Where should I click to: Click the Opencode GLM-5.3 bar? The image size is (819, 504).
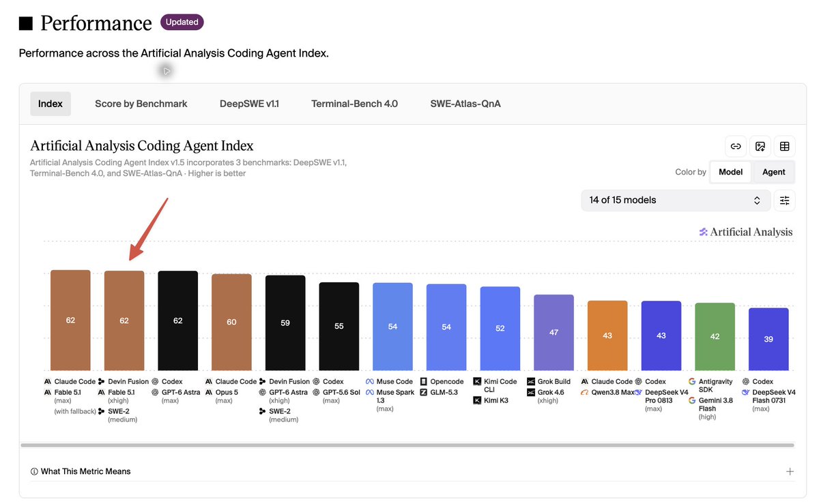click(x=446, y=327)
